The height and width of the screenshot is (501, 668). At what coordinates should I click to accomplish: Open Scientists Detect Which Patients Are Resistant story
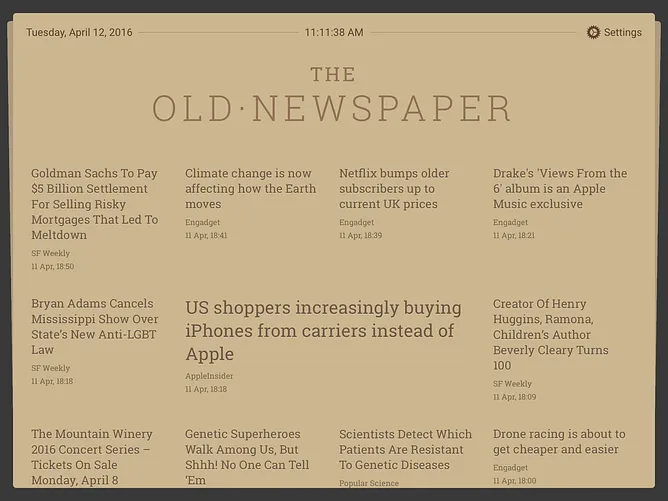(405, 449)
